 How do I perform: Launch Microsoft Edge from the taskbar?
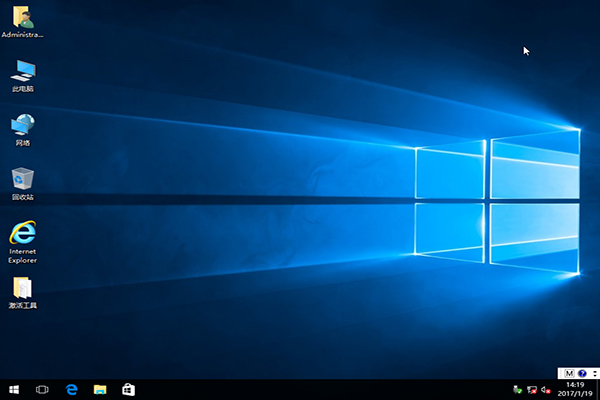(x=72, y=389)
